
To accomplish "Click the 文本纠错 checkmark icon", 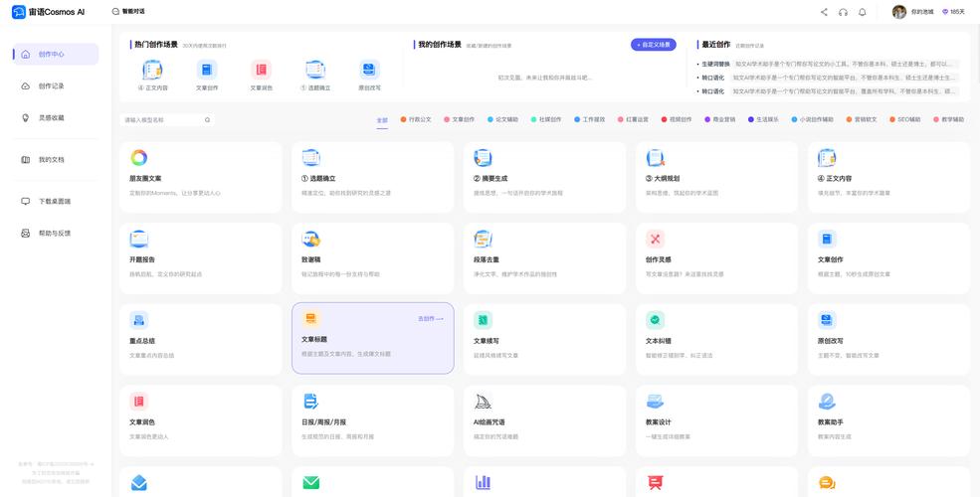I will tap(655, 320).
